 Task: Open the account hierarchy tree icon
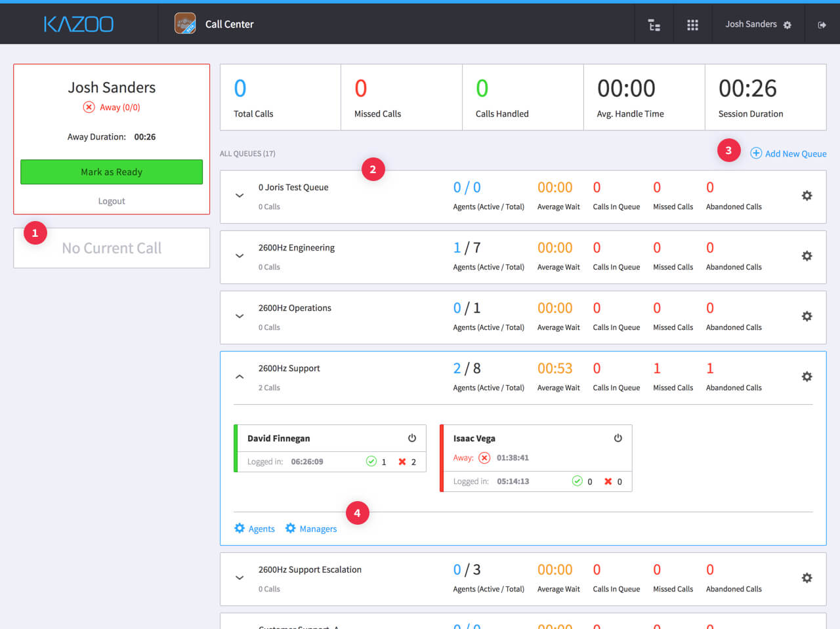(x=654, y=25)
